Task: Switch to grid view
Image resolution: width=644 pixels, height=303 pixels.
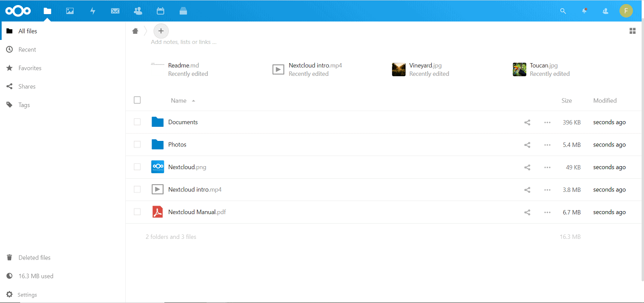Action: [x=632, y=31]
